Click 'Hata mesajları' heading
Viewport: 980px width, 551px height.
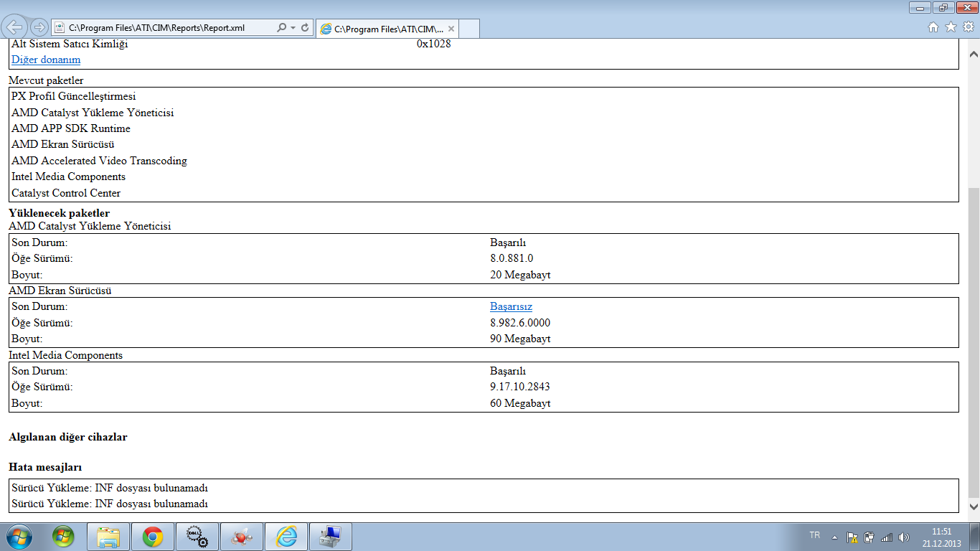pos(45,468)
